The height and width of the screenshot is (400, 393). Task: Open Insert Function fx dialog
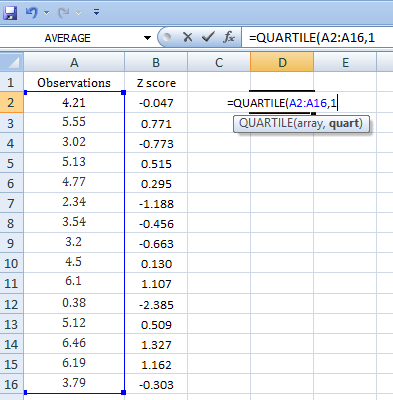(229, 37)
